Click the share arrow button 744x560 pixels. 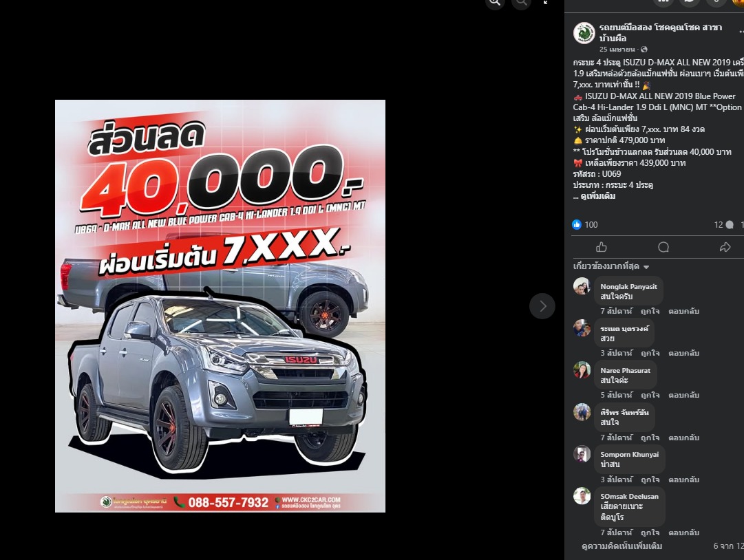coord(725,247)
